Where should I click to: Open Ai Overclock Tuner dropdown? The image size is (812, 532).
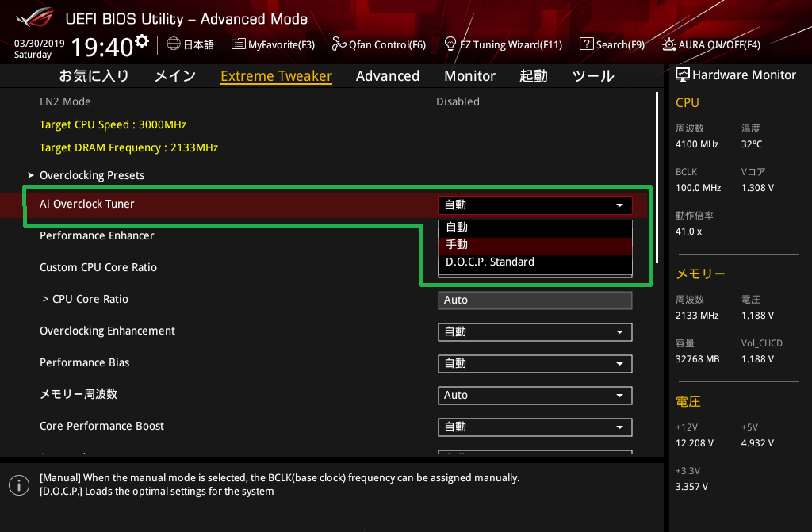coord(535,205)
